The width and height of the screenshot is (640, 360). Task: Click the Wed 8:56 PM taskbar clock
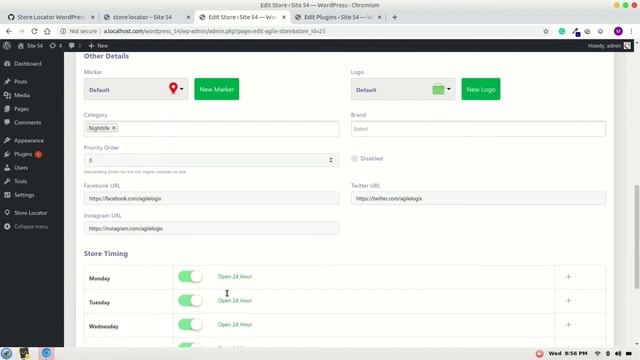568,353
